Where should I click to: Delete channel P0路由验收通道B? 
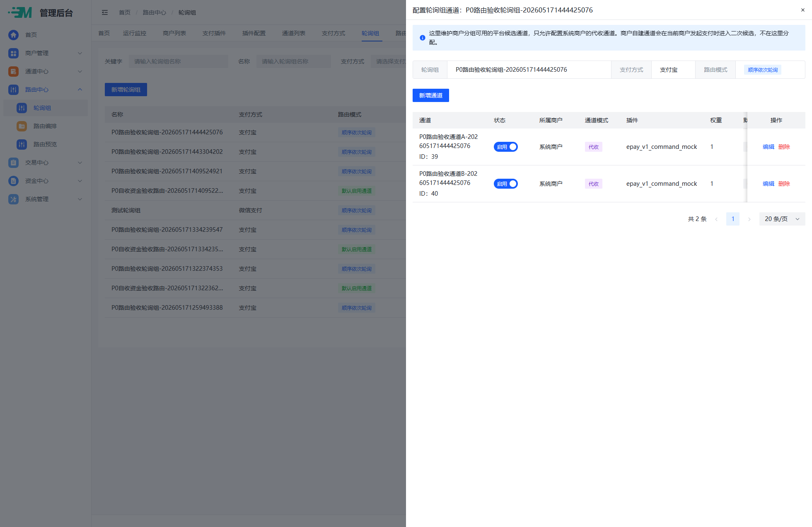point(784,184)
